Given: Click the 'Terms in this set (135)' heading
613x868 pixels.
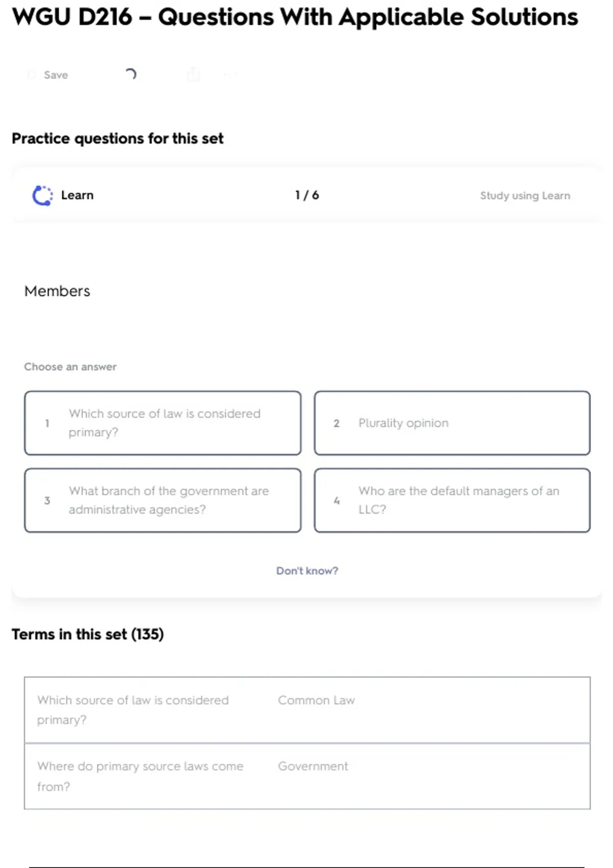Looking at the screenshot, I should click(x=88, y=634).
